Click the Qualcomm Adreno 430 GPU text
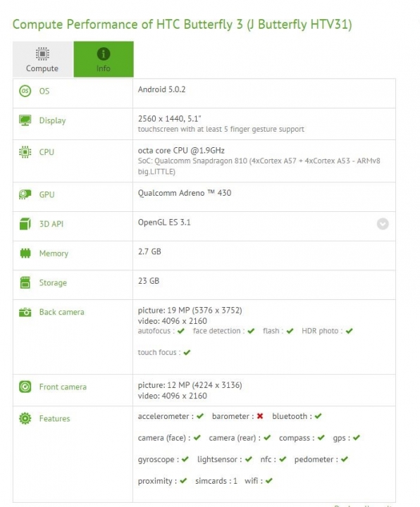Viewport: 420px width, 507px height. click(185, 193)
